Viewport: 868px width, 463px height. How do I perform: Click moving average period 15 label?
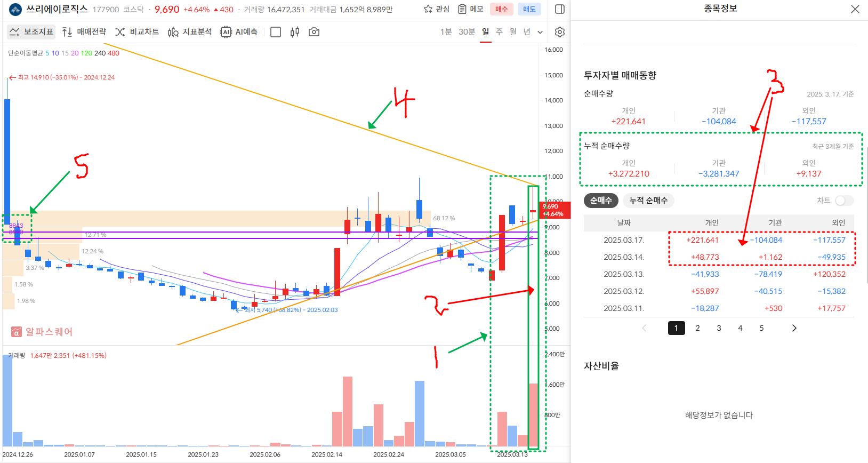coord(65,53)
